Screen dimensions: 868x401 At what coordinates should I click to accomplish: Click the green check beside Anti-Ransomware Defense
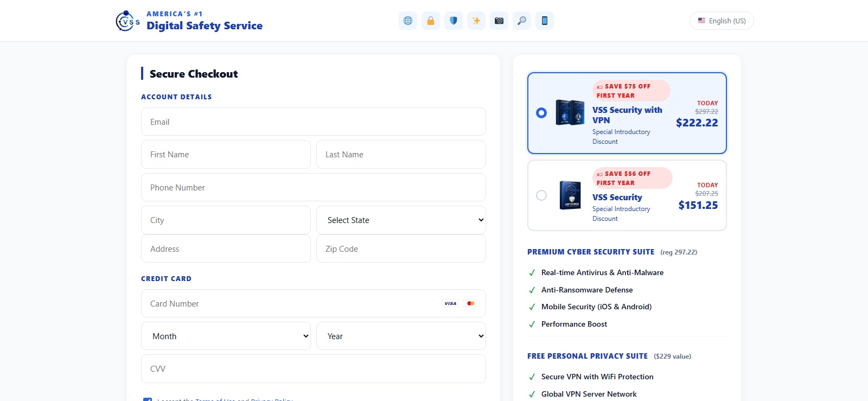coord(532,290)
